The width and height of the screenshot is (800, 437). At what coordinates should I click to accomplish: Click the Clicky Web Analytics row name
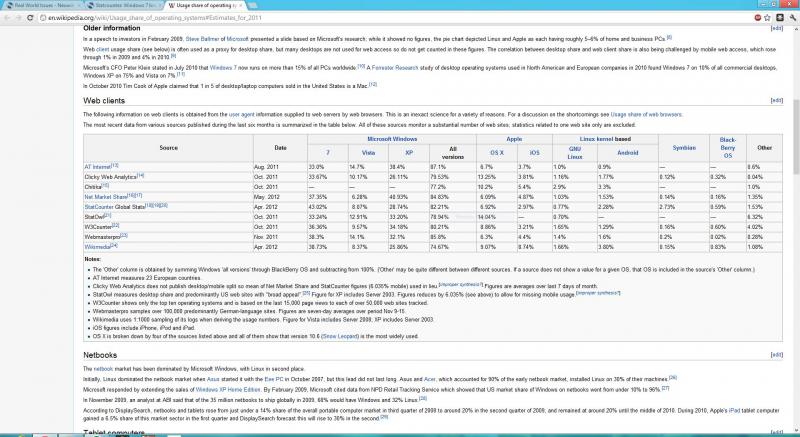pos(110,177)
